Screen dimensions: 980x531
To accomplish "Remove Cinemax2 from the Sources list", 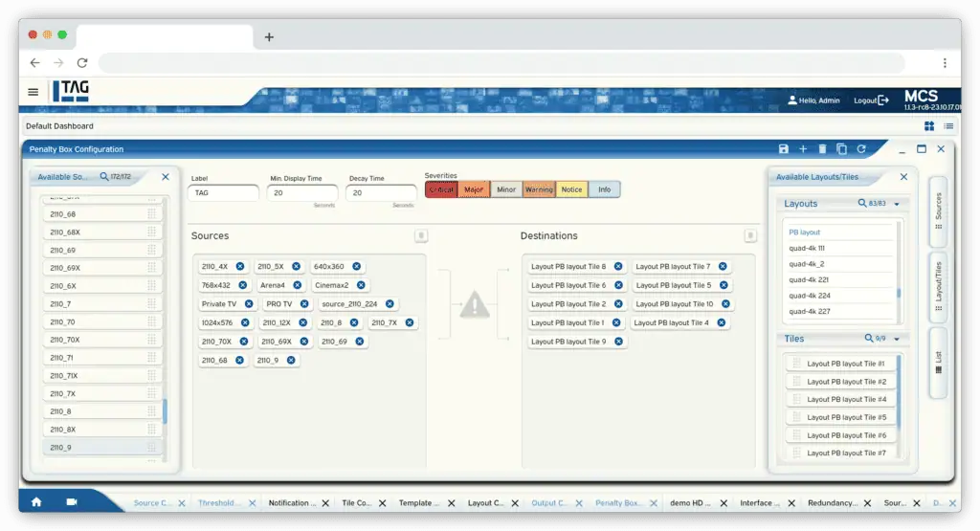I will tap(361, 285).
